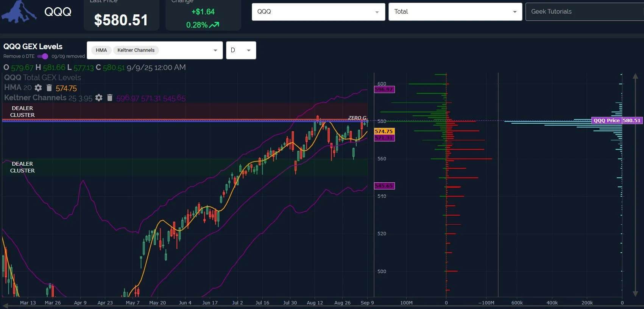Image resolution: width=644 pixels, height=309 pixels.
Task: Click the mountain logo icon
Action: 19,11
